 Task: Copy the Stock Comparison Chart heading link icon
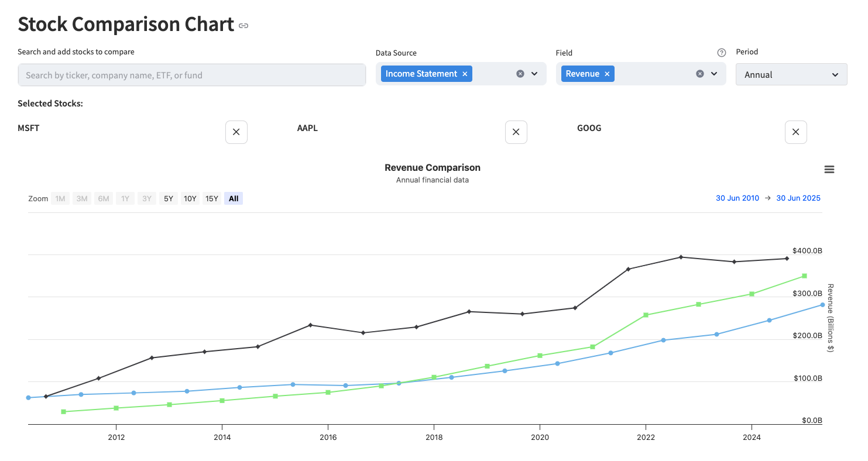pos(243,26)
